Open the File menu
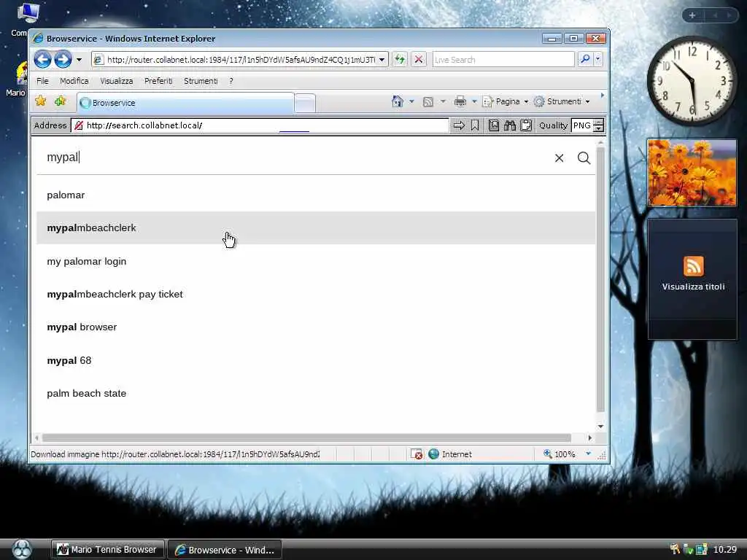 click(x=42, y=81)
